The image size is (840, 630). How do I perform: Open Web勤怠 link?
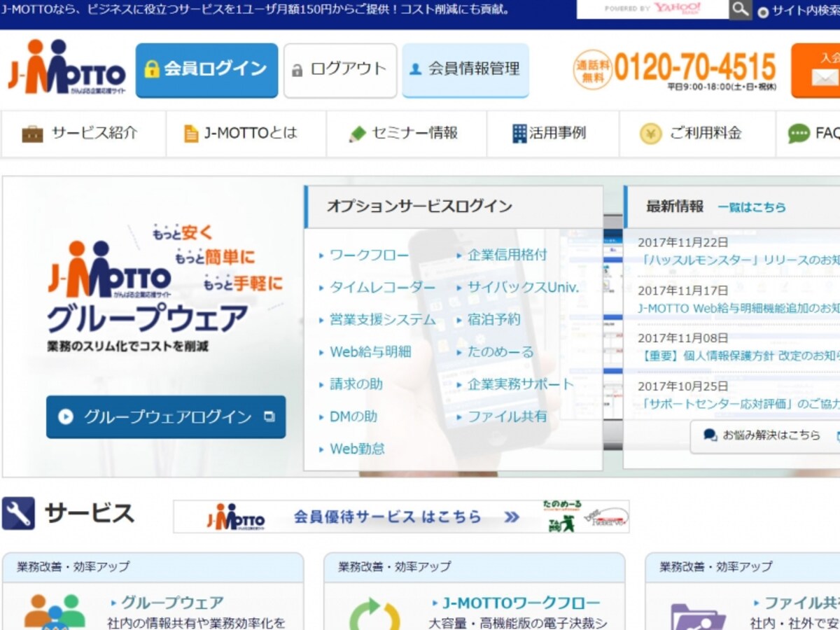click(357, 449)
